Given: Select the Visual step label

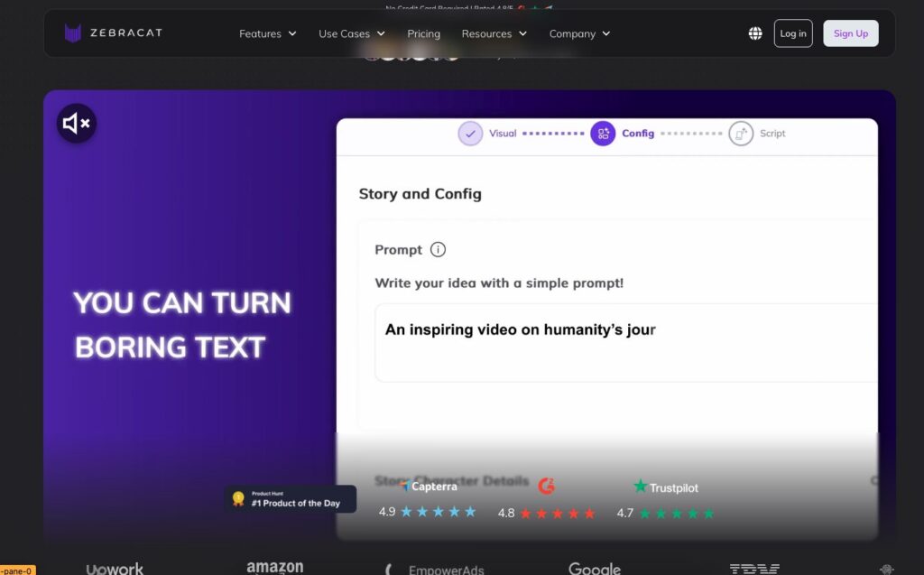Looking at the screenshot, I should (503, 134).
